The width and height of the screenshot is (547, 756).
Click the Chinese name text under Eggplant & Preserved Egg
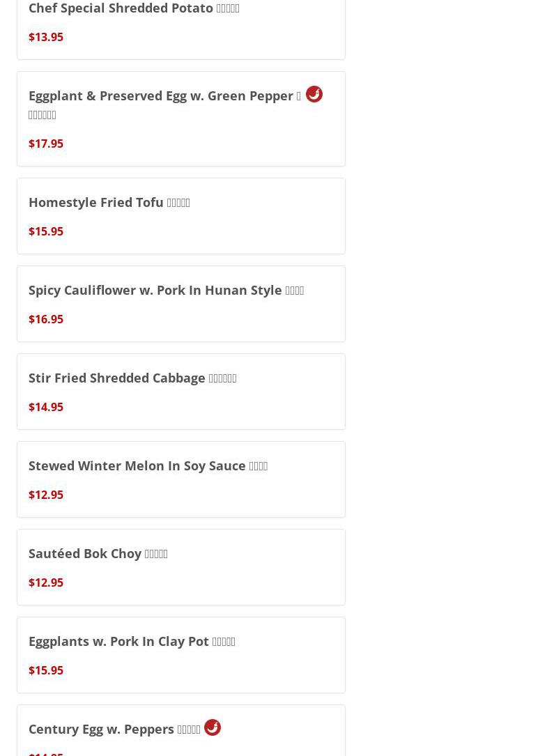(43, 115)
